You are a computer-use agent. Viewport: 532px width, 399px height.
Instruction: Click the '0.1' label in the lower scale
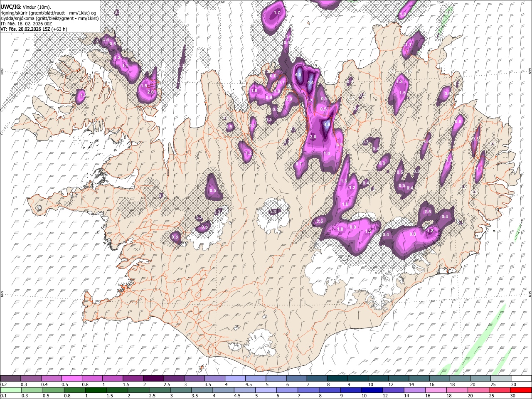[4, 396]
